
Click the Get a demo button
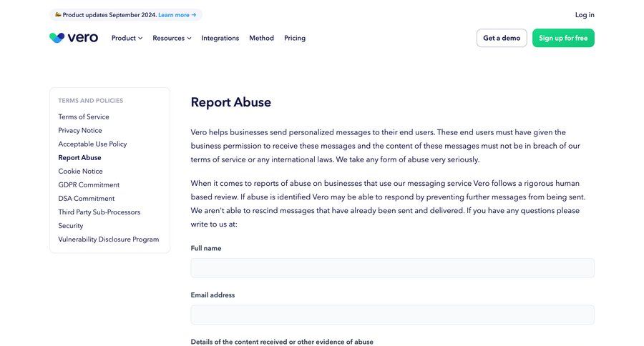(x=502, y=38)
